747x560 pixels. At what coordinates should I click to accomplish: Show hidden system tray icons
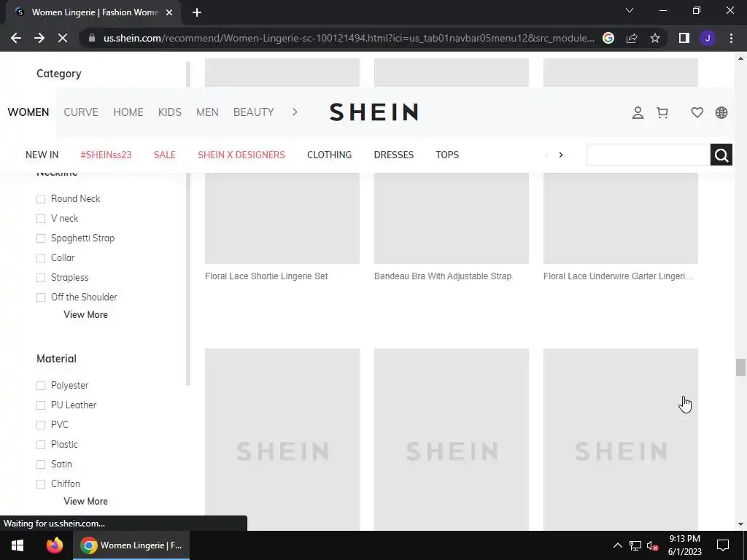(x=617, y=545)
